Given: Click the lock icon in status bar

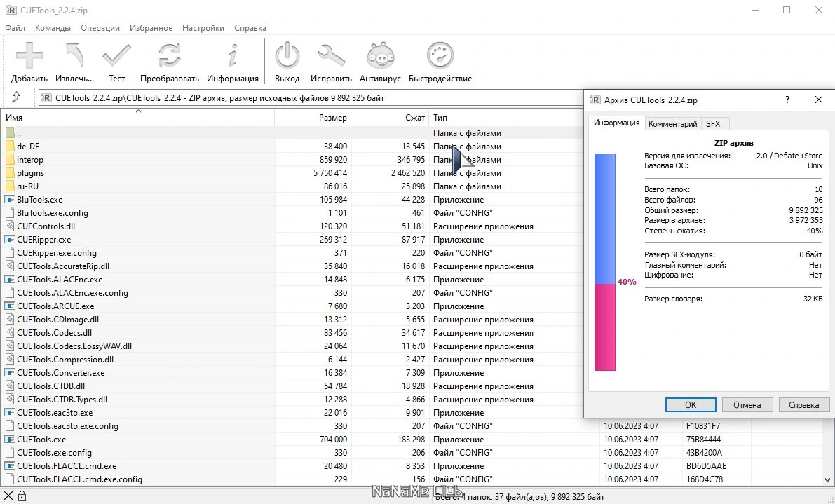Looking at the screenshot, I should [x=22, y=496].
